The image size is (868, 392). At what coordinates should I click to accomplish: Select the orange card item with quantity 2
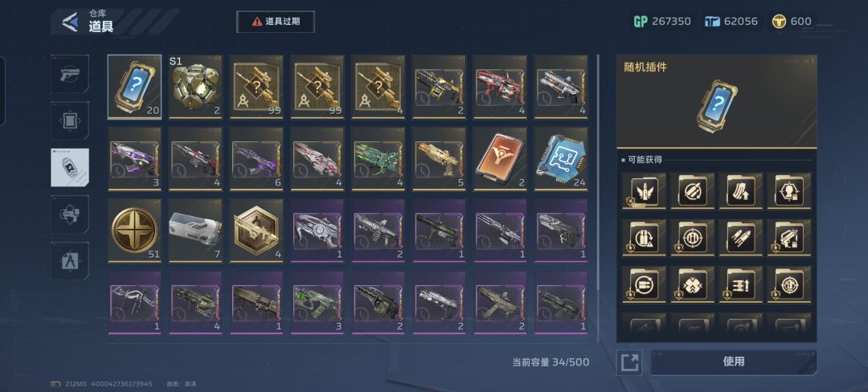501,159
